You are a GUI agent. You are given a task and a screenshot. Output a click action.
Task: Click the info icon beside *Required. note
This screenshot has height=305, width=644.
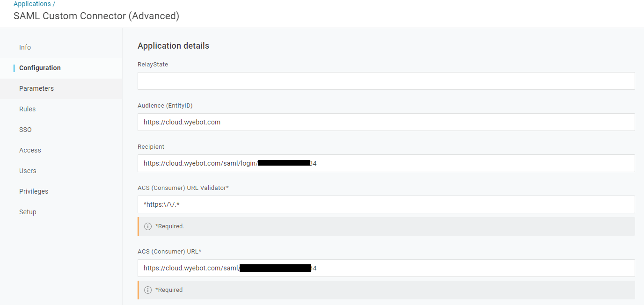[x=148, y=226]
